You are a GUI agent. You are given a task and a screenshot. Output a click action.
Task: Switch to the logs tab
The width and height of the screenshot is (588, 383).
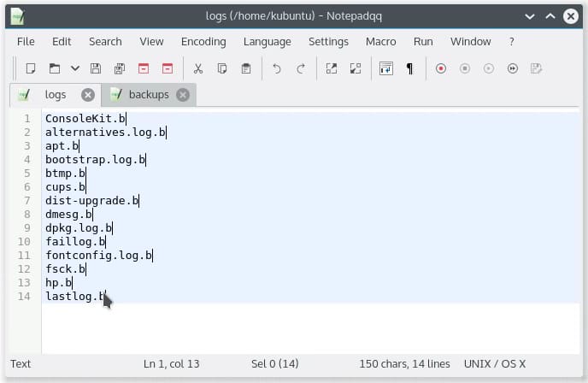coord(55,95)
